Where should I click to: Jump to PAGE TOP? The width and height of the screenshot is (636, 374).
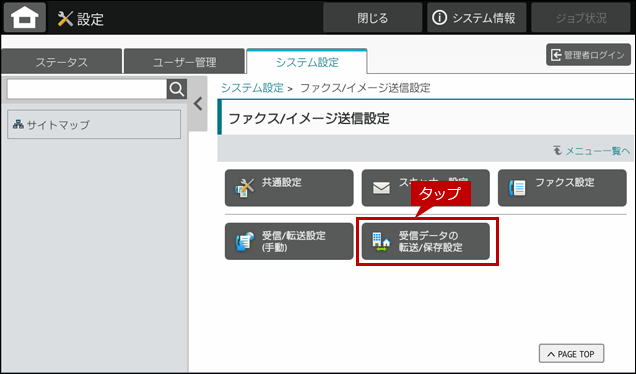point(571,354)
